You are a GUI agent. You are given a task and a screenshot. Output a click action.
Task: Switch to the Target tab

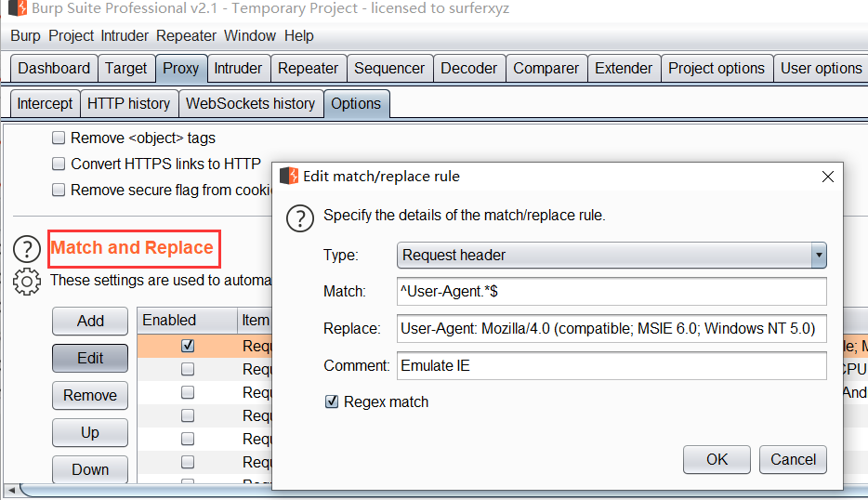pos(126,68)
